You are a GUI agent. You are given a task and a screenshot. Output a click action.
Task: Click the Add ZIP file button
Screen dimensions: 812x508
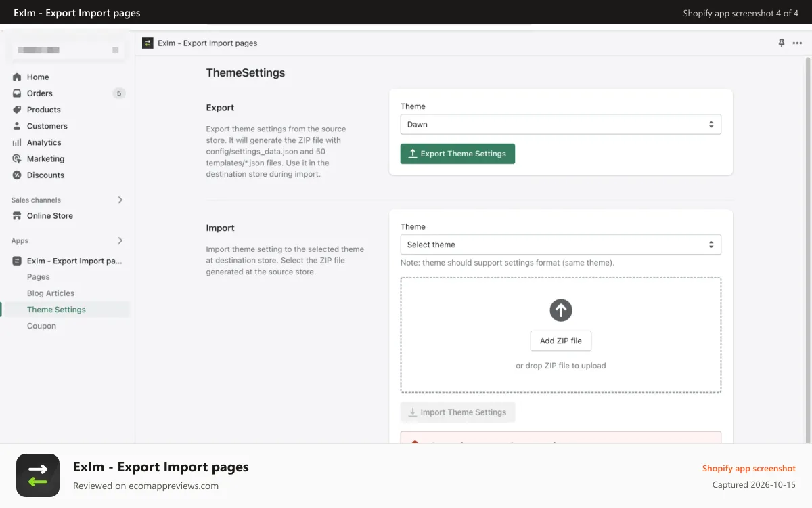point(561,341)
